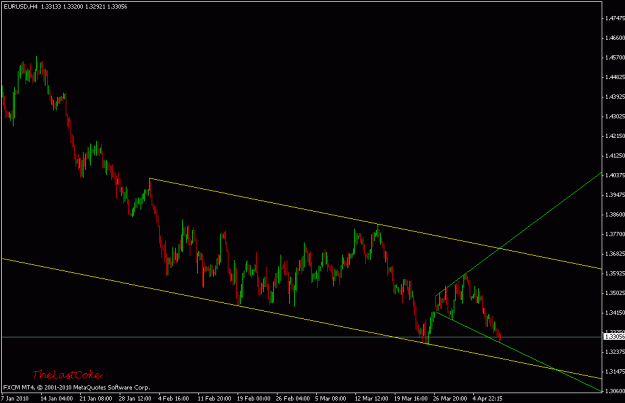Click the '21 Jan 08:00' time axis label
This screenshot has height=403, width=625.
[x=96, y=398]
